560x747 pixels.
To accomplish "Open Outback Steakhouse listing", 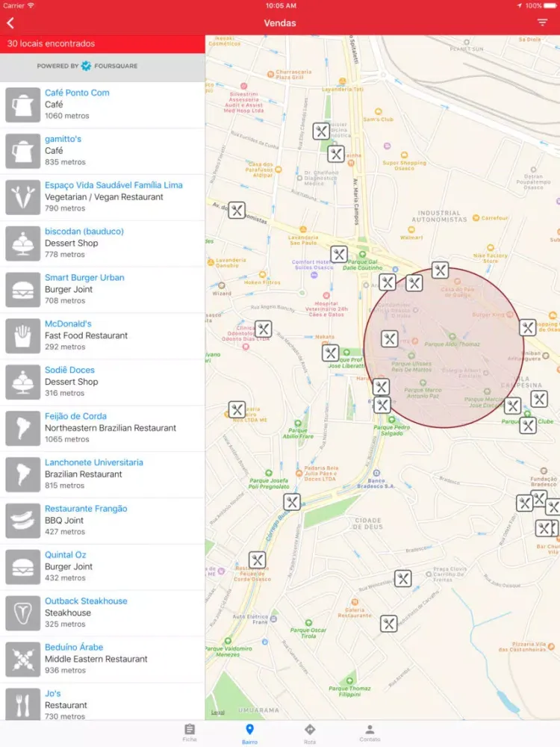I will 102,613.
